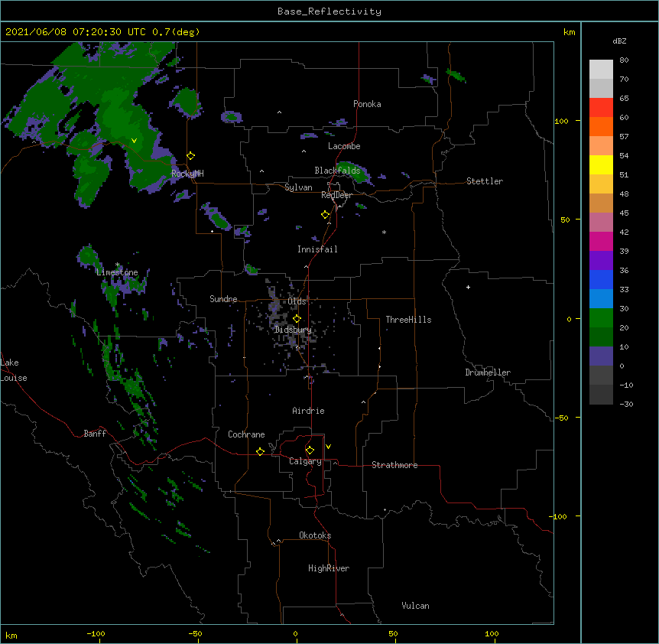
Task: Click the yellow V marker east of Calgary
Action: [328, 447]
